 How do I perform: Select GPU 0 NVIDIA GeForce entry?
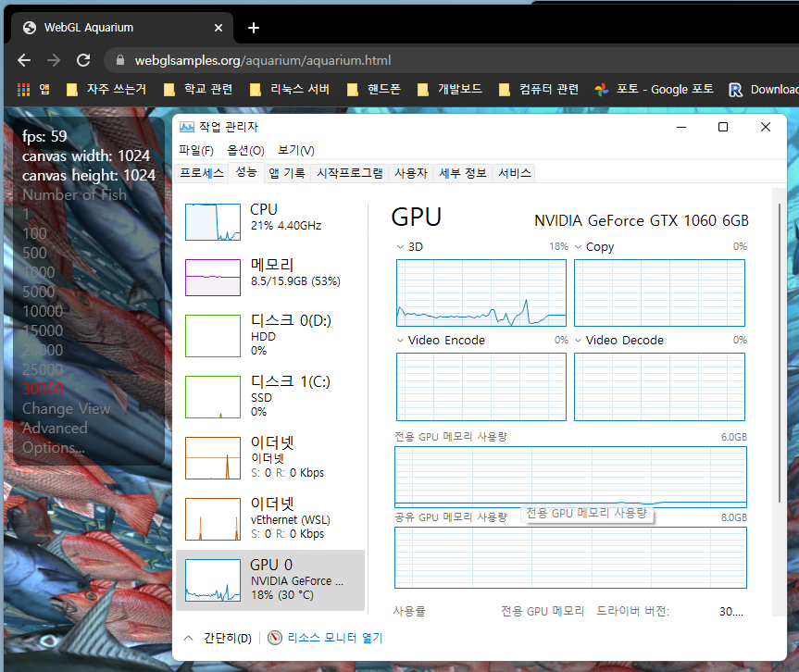[x=270, y=579]
